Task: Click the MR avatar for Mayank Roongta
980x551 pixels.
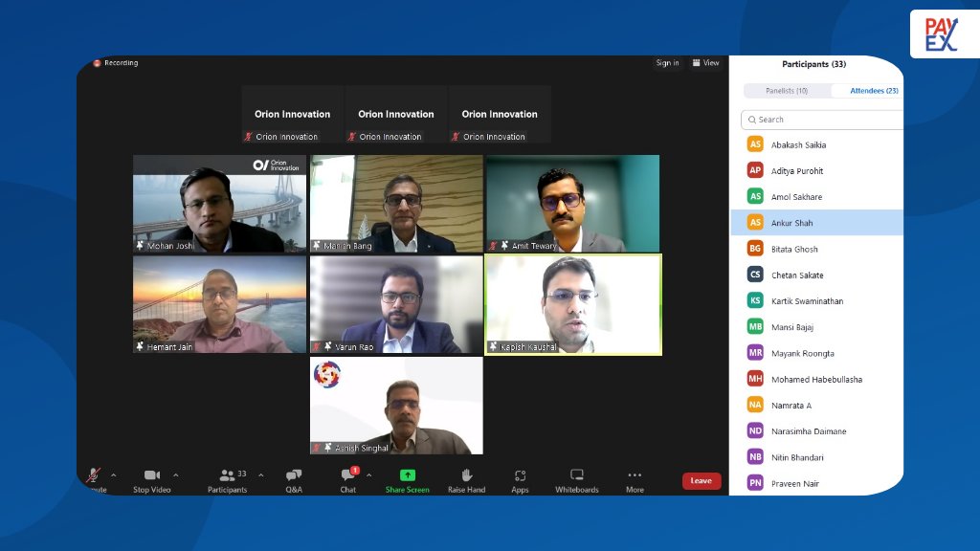Action: click(x=755, y=352)
